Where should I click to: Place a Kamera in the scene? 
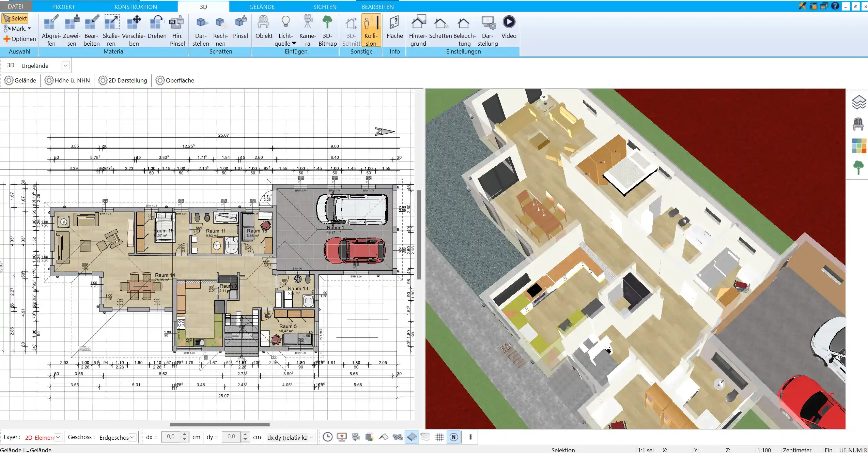pos(308,30)
